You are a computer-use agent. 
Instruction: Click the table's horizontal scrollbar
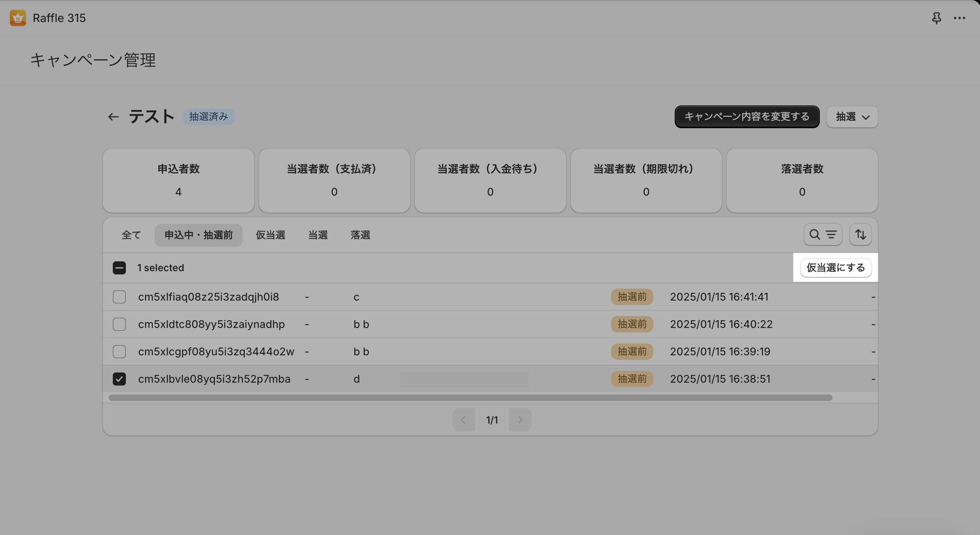coord(470,398)
